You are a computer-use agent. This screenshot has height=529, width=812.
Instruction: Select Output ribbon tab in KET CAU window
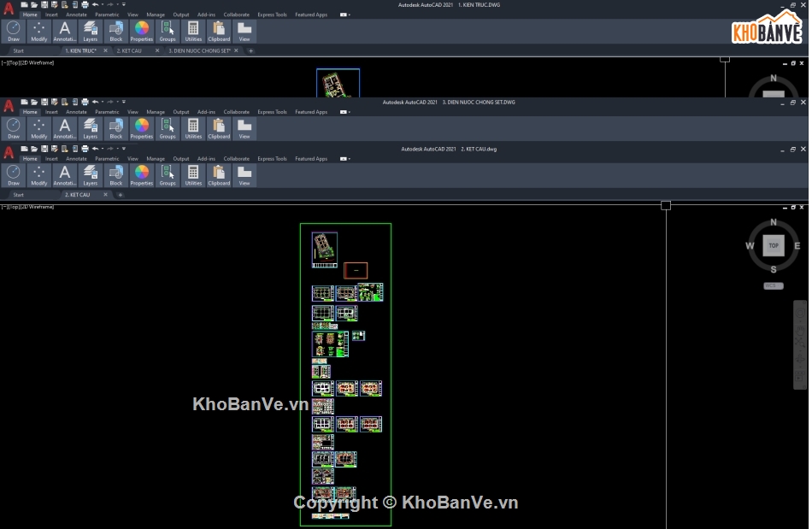180,158
